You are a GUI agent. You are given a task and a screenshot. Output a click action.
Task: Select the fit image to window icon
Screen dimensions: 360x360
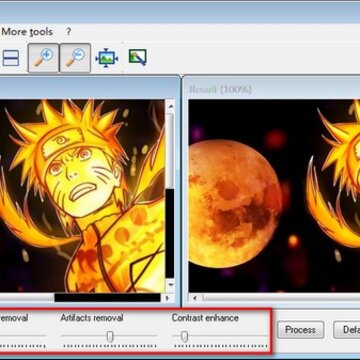[x=107, y=58]
